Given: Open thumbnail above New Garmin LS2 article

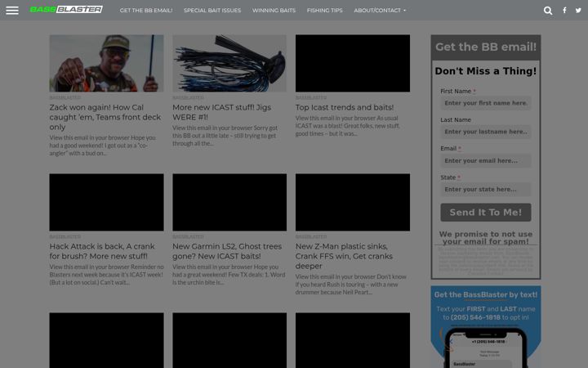Looking at the screenshot, I should [229, 202].
